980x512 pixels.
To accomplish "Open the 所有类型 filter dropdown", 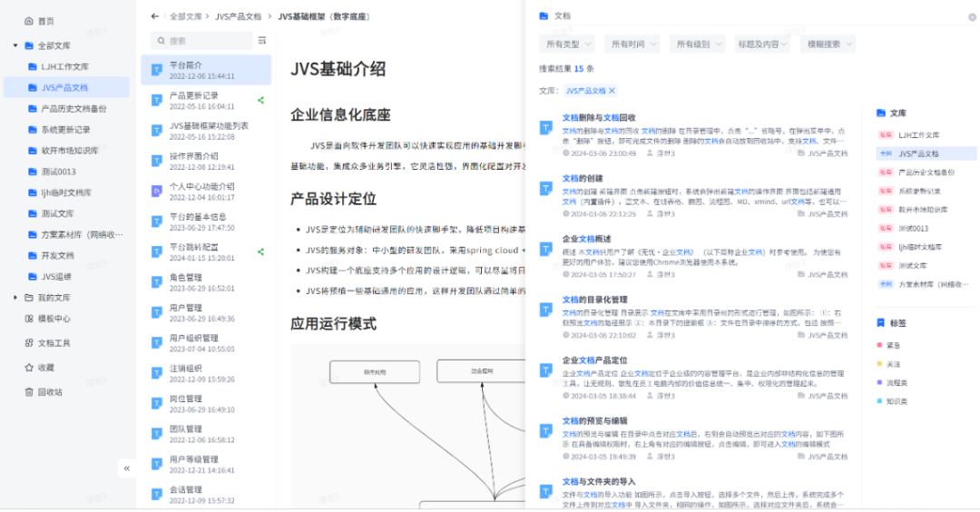I will (568, 44).
